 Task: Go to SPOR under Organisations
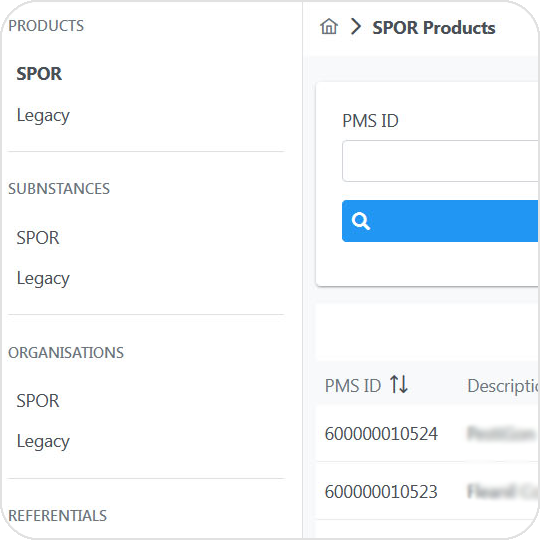click(x=38, y=401)
